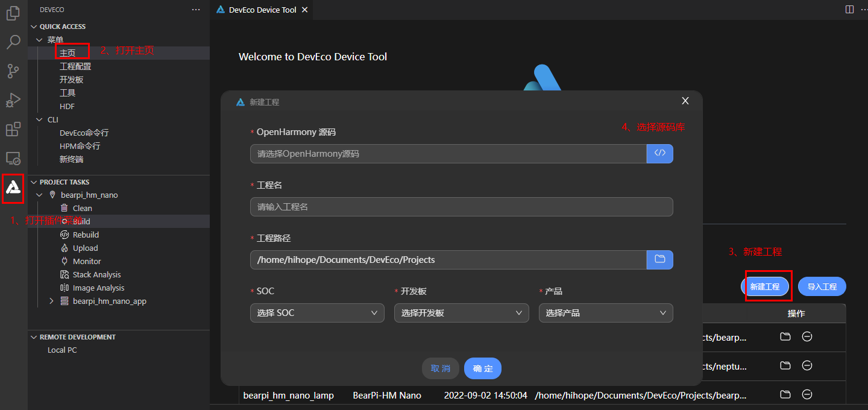Collapse the 菜单 tree group
The height and width of the screenshot is (410, 868).
tap(40, 40)
